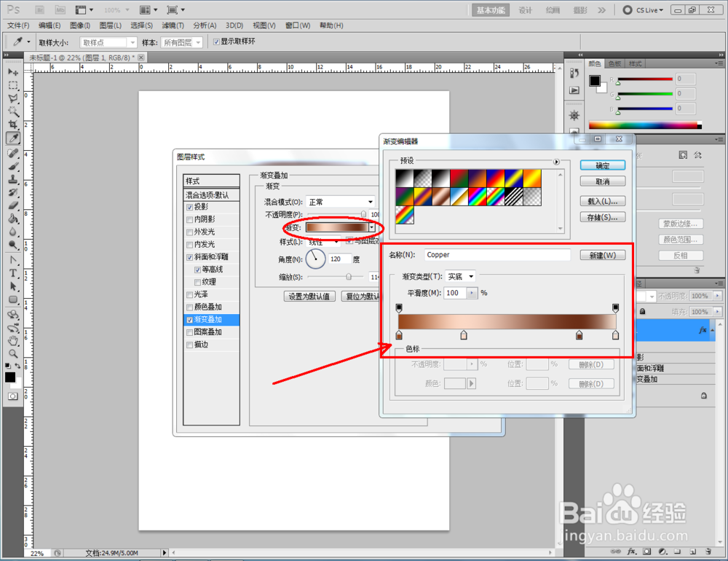The width and height of the screenshot is (728, 561).
Task: Select the Rectangular Marquee tool
Action: click(13, 85)
